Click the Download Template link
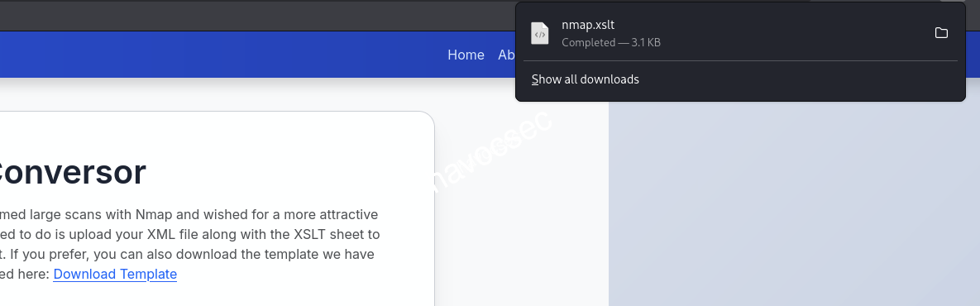980x306 pixels. (115, 274)
